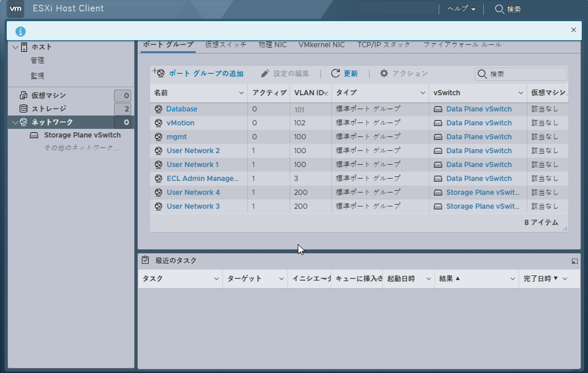Image resolution: width=588 pixels, height=373 pixels.
Task: Click the port group icon beside Database
Action: point(158,109)
